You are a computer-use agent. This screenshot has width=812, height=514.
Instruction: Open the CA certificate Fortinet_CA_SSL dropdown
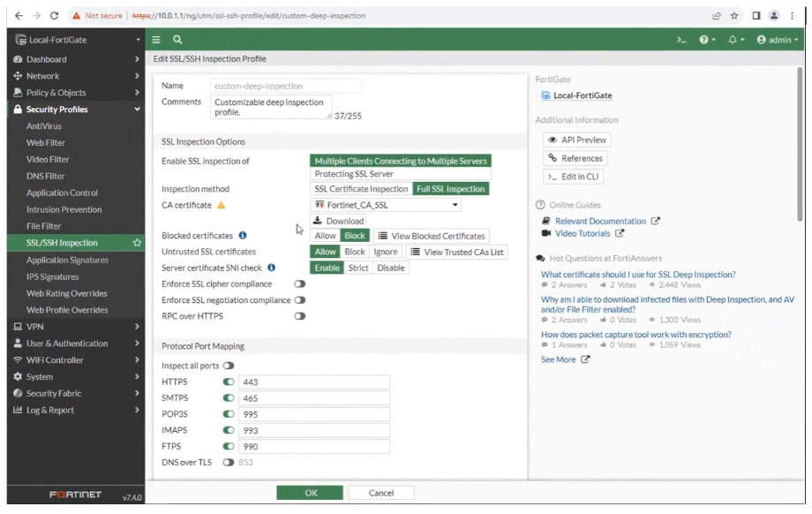click(386, 205)
